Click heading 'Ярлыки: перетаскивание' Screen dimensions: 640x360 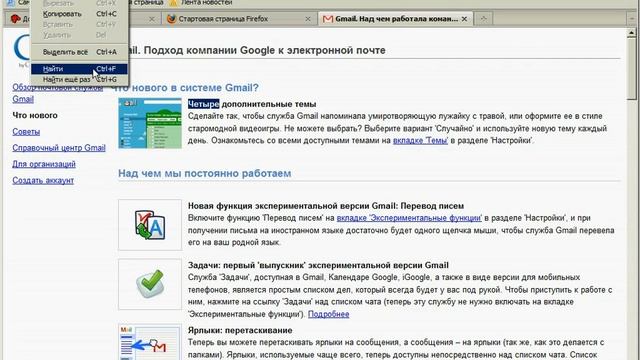click(240, 330)
